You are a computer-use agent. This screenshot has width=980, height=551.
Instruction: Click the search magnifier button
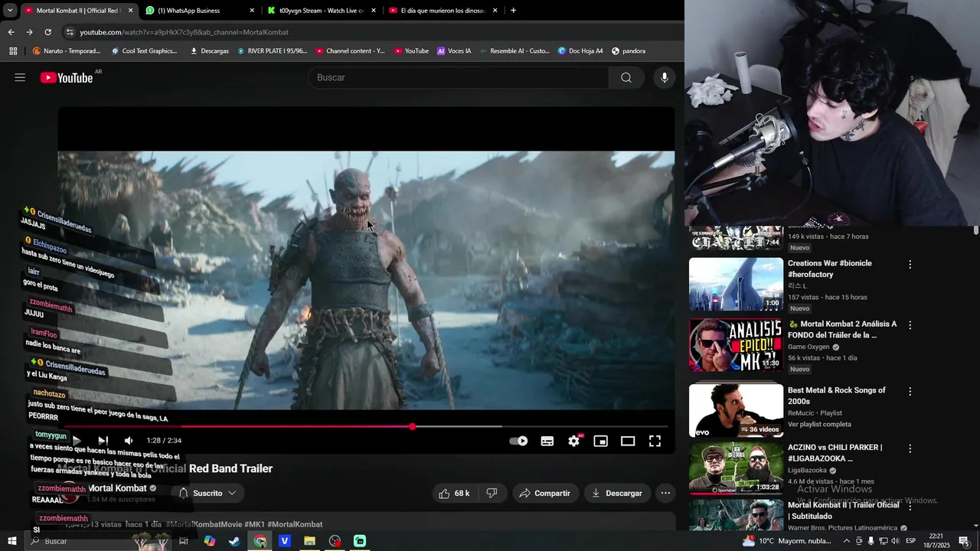coord(626,77)
